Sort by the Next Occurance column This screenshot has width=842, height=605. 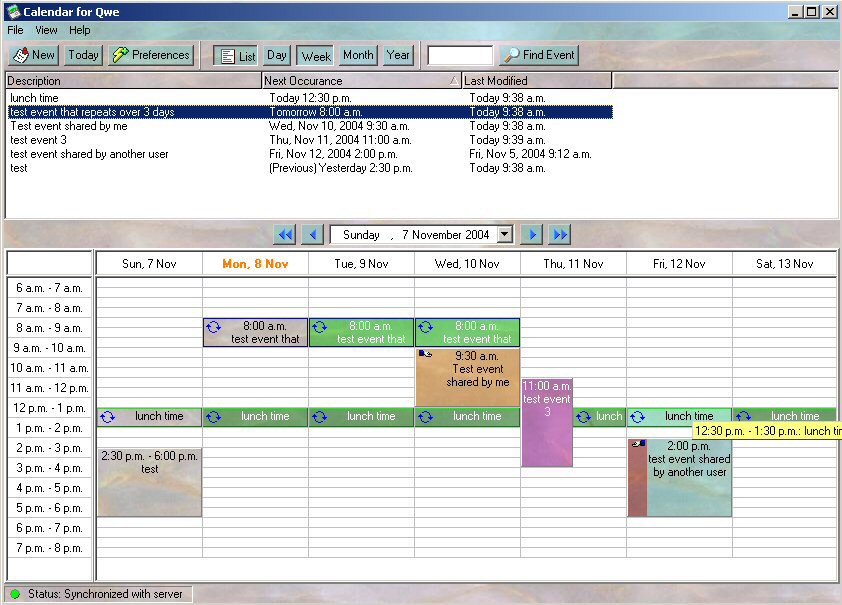point(360,81)
